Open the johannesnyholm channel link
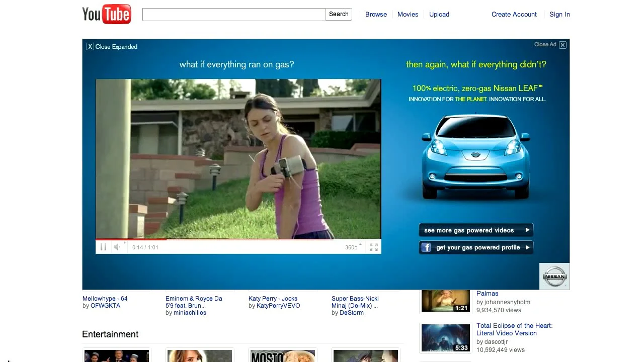The image size is (644, 362). click(x=507, y=302)
